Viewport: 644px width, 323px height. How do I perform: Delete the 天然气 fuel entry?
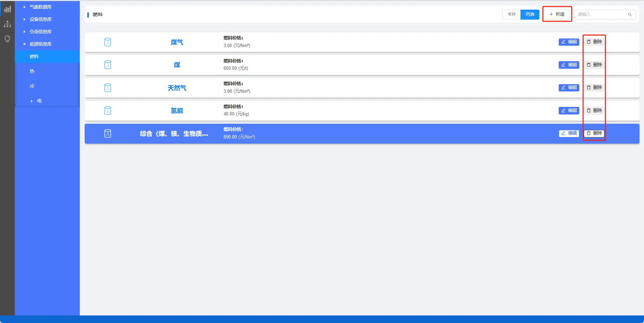pyautogui.click(x=594, y=88)
